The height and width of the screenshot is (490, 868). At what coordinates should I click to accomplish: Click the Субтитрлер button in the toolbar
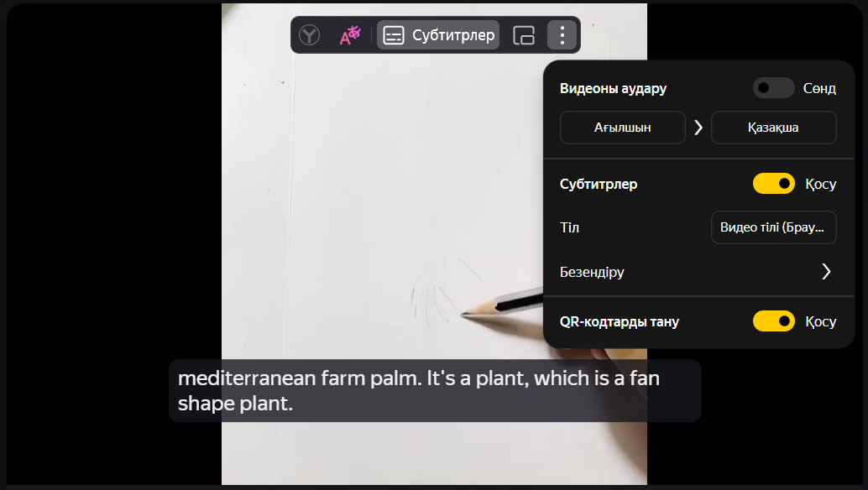[x=438, y=35]
